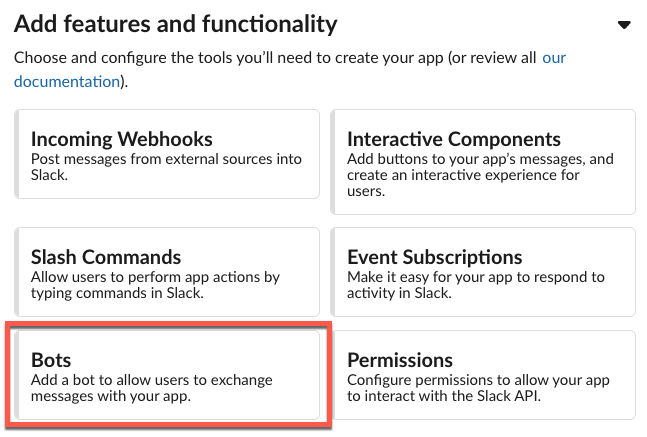647x437 pixels.
Task: Click the "Interactive Components" title text
Action: point(454,139)
